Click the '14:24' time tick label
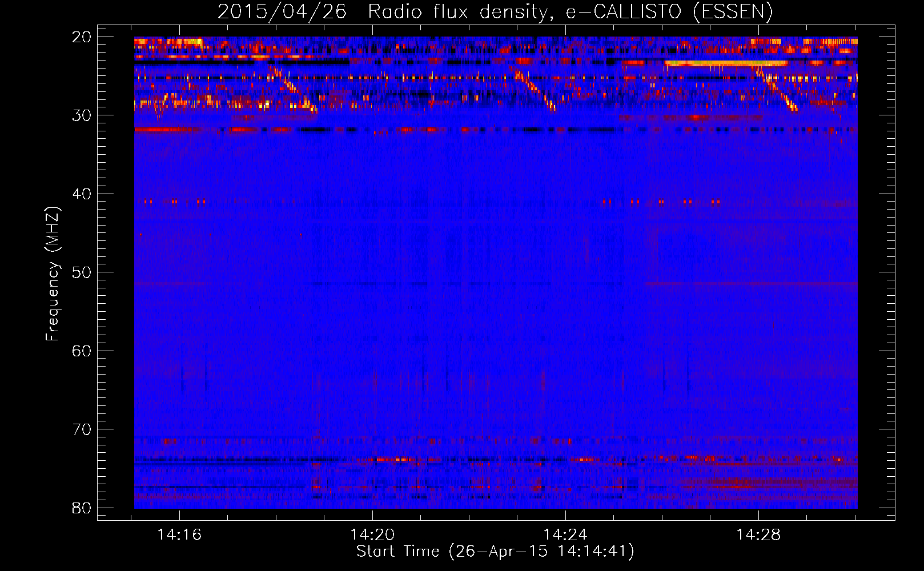Viewport: 924px width, 571px height. point(565,535)
